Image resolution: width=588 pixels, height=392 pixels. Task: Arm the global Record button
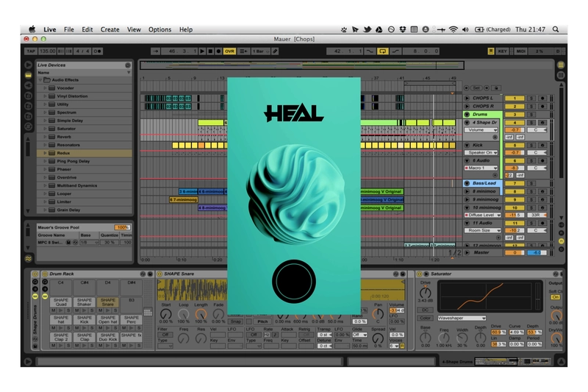[x=218, y=51]
